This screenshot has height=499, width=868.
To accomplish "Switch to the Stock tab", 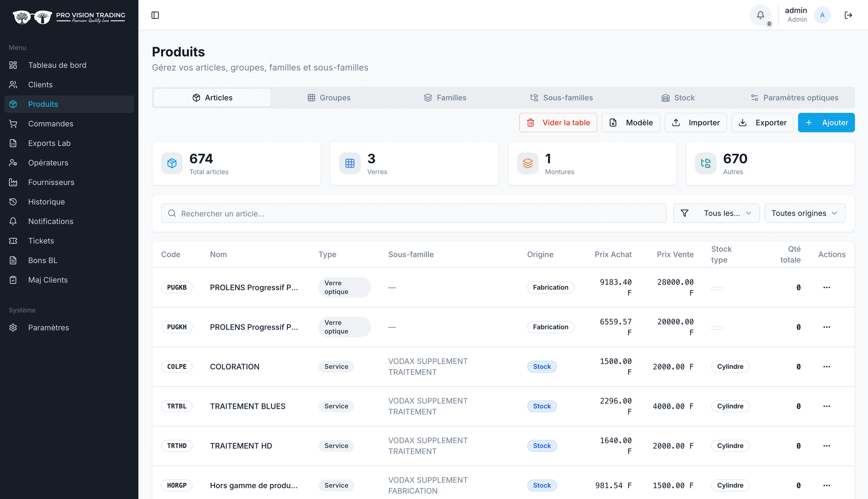I will pyautogui.click(x=678, y=98).
